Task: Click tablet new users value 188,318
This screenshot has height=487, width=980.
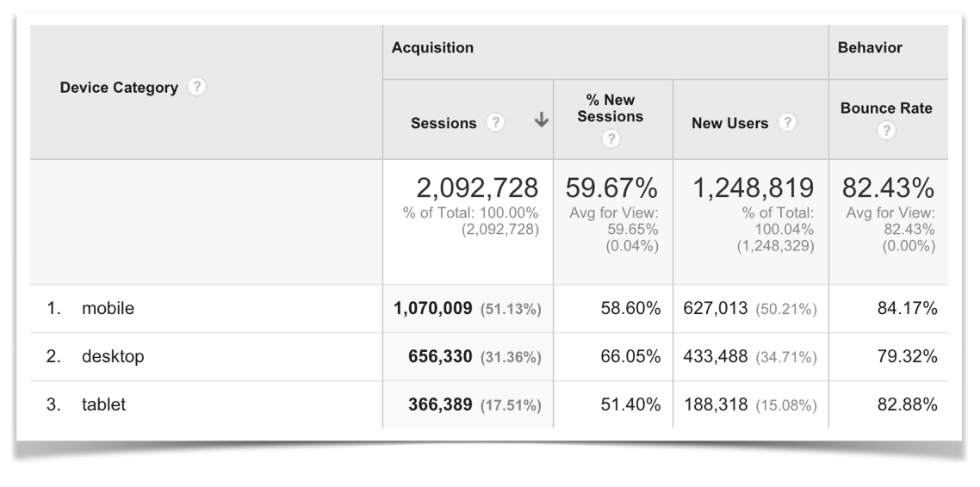Action: pos(713,404)
